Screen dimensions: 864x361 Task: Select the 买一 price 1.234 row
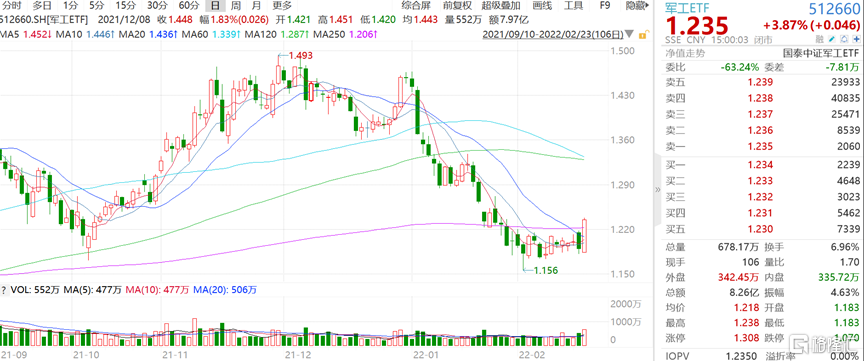click(762, 164)
